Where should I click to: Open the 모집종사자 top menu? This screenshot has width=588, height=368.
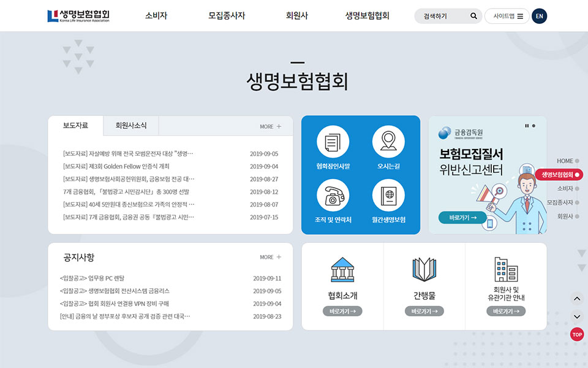click(x=227, y=16)
